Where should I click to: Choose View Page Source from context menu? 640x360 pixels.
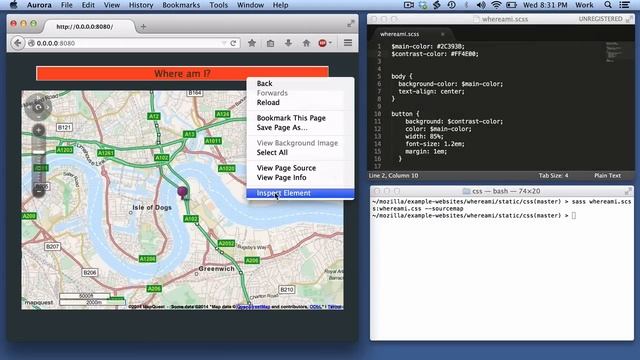[x=300, y=168]
